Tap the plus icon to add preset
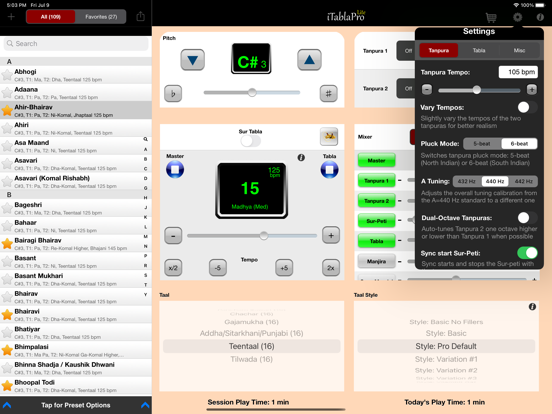The image size is (552, 414). pyautogui.click(x=11, y=17)
